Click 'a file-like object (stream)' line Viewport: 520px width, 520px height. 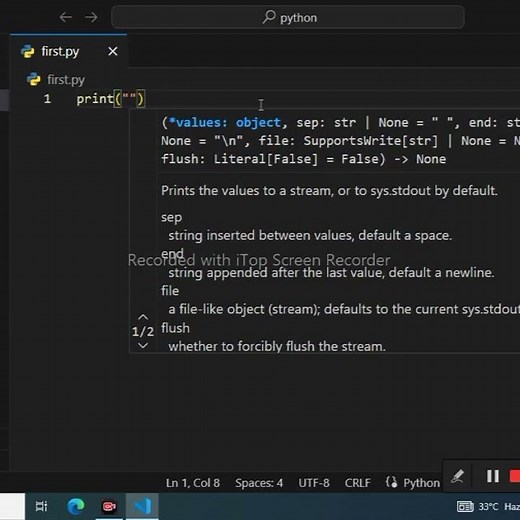[x=344, y=309]
